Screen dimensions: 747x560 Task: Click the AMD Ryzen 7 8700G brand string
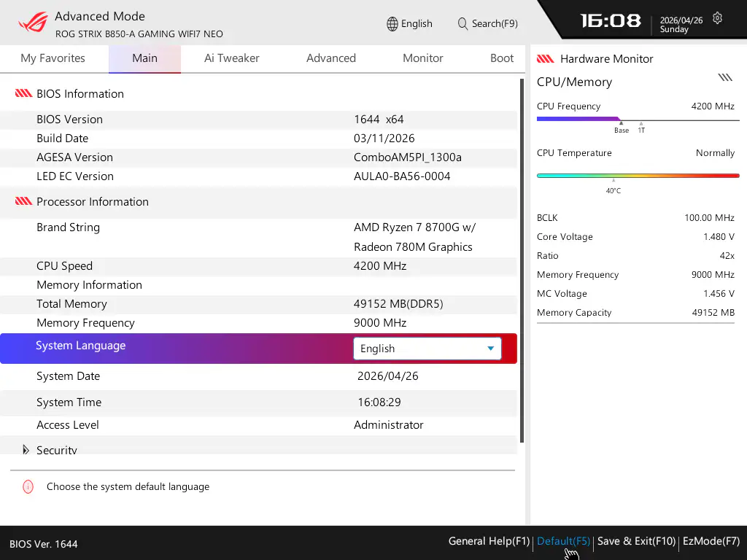tap(414, 237)
